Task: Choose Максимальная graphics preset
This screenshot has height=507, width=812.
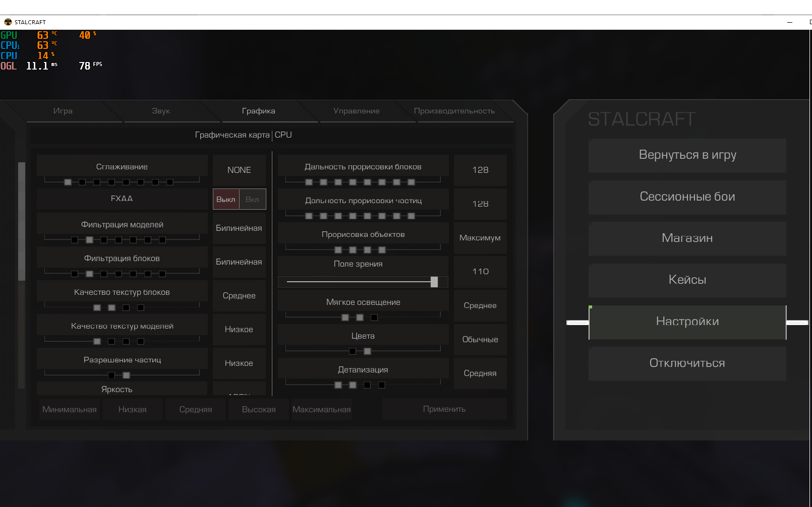Action: [x=322, y=410]
